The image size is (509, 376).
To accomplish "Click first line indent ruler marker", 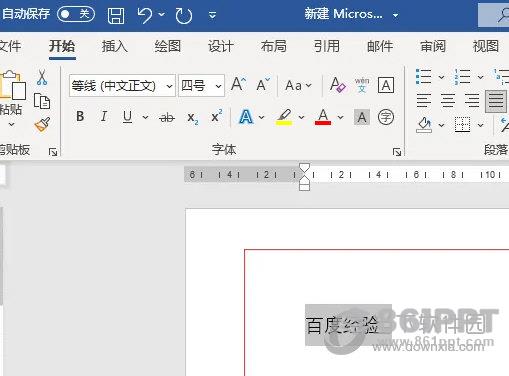I will [x=304, y=168].
